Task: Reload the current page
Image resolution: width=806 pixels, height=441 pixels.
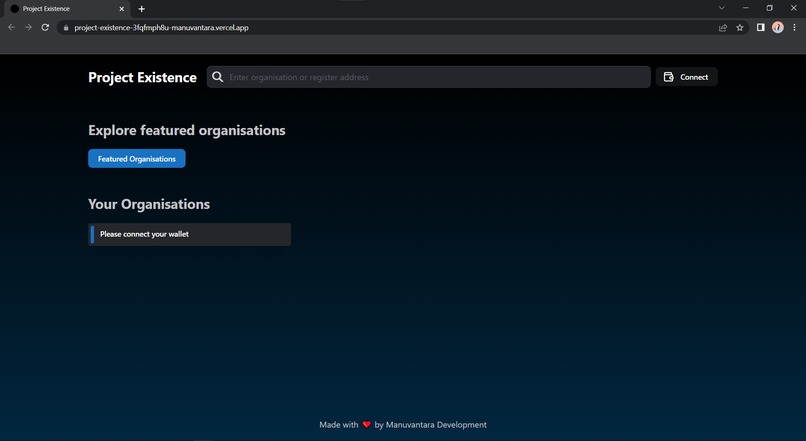Action: (x=45, y=27)
